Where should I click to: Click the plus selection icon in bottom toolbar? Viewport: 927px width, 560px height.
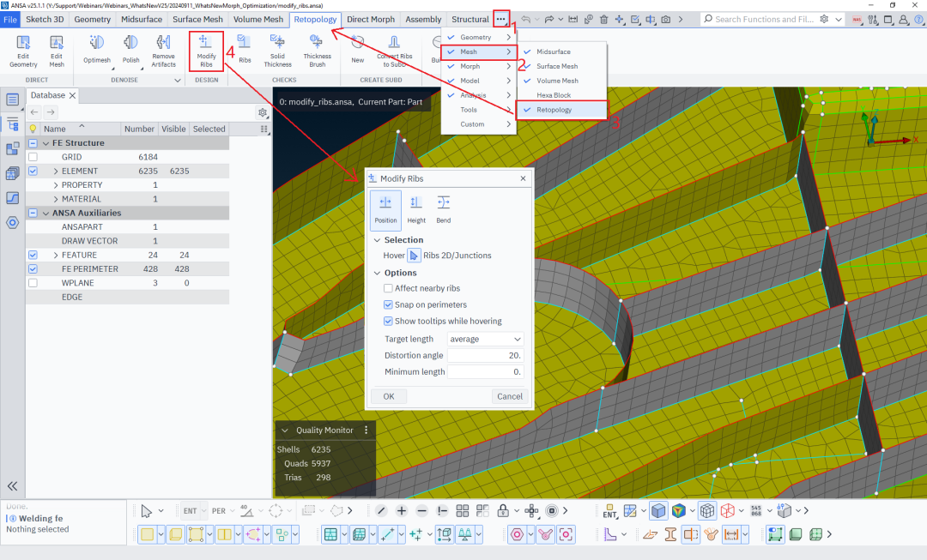coord(402,510)
